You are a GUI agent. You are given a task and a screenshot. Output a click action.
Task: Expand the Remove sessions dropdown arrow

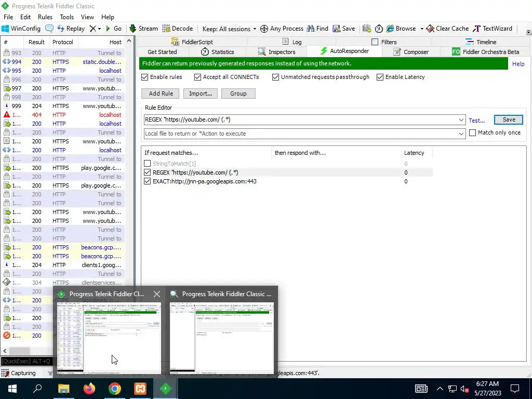99,29
